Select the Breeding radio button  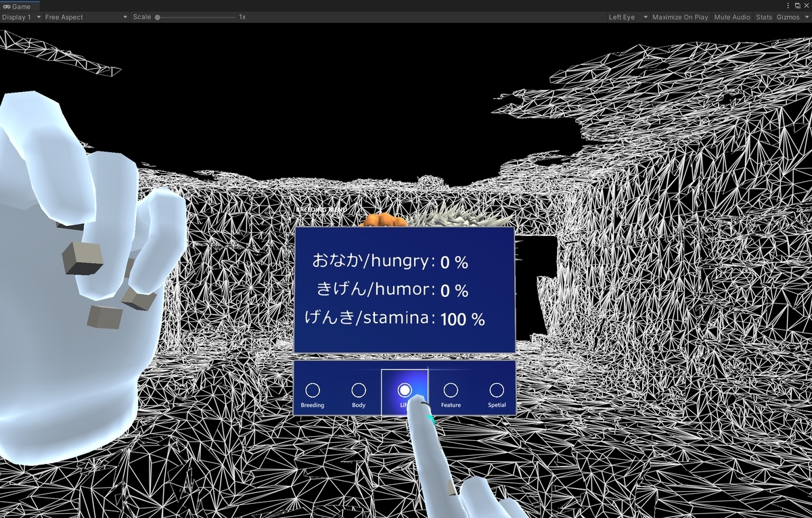pyautogui.click(x=313, y=390)
